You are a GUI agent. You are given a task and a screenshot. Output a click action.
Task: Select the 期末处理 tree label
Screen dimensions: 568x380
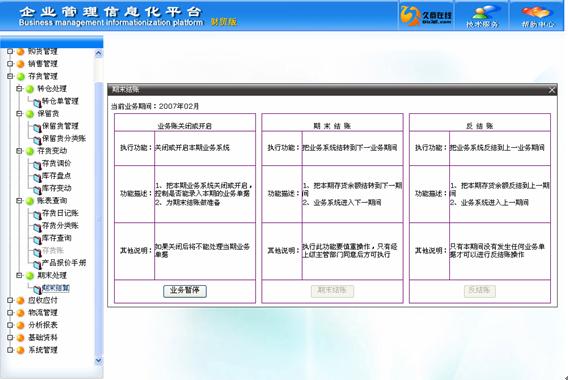tap(52, 275)
